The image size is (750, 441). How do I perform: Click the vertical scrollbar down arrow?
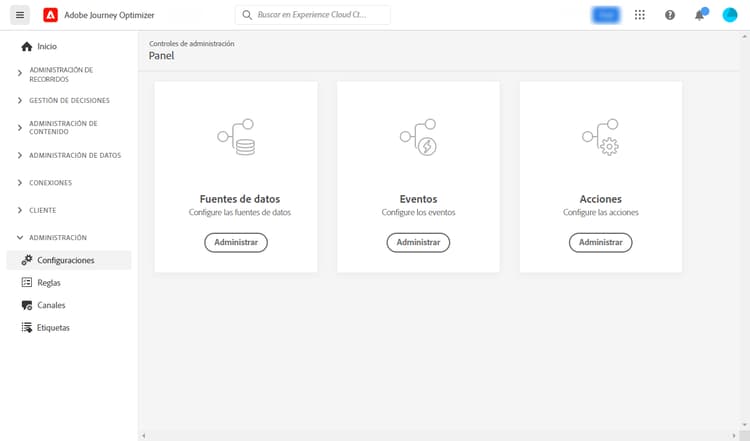(744, 425)
